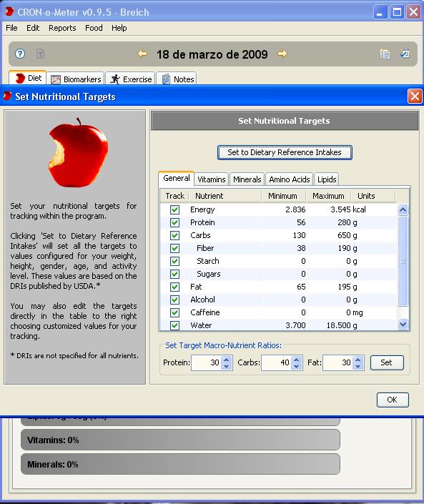Increase Fat ratio with up stepper

[x=358, y=360]
